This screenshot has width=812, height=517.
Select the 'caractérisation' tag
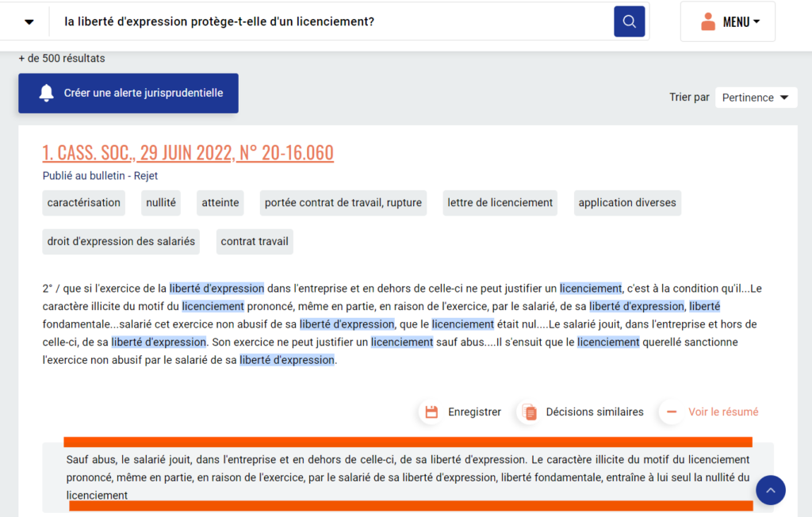(x=83, y=202)
